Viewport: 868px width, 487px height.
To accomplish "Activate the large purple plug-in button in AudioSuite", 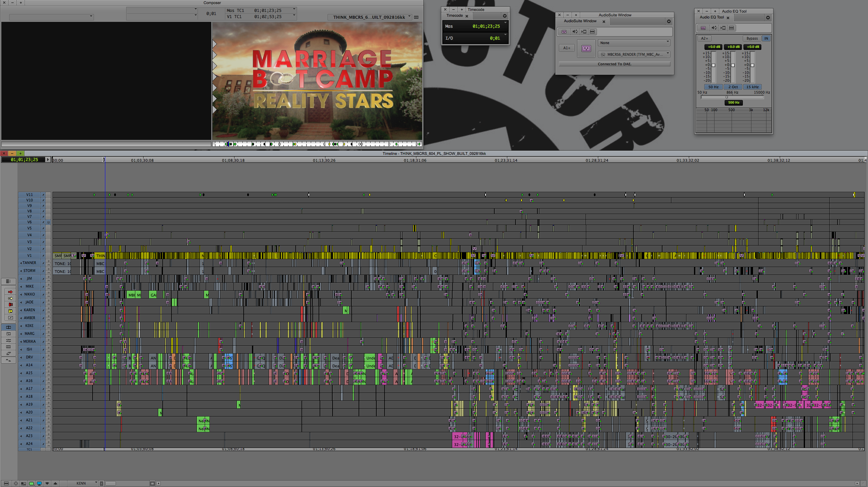I will tap(586, 49).
